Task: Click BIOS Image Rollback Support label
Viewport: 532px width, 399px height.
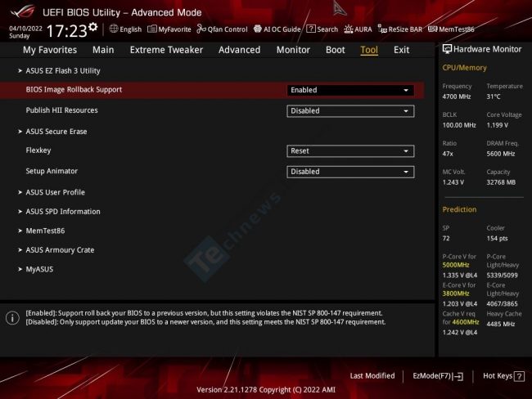Action: (74, 90)
